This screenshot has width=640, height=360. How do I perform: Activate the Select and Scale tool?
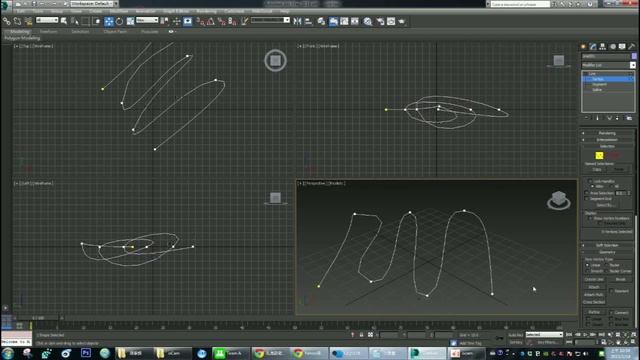(x=130, y=21)
